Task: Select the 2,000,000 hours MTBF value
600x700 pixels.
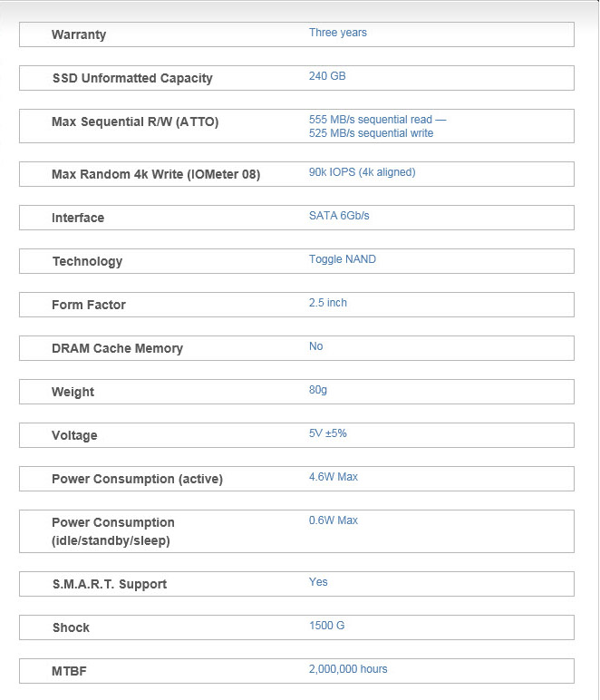Action: [x=348, y=669]
